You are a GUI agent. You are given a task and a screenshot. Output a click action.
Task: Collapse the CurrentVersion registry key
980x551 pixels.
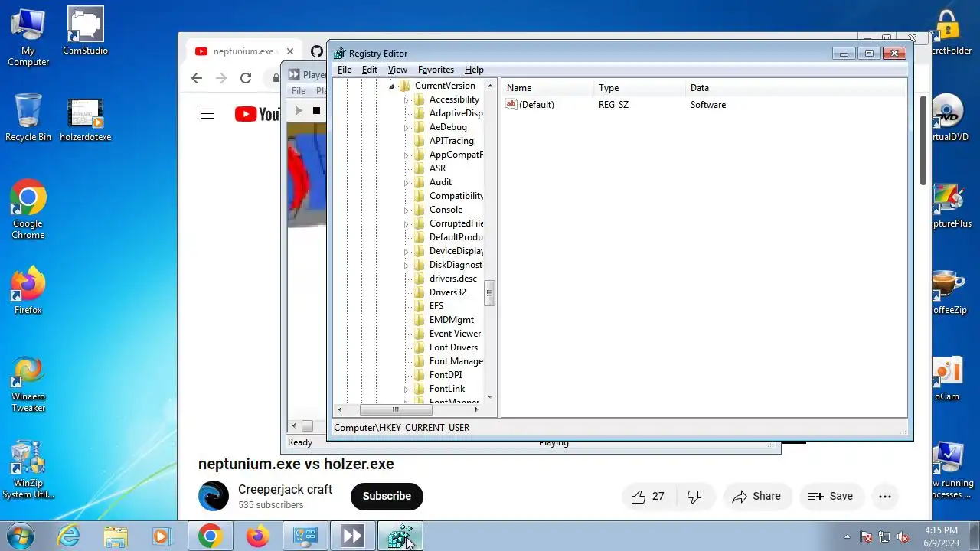click(391, 86)
